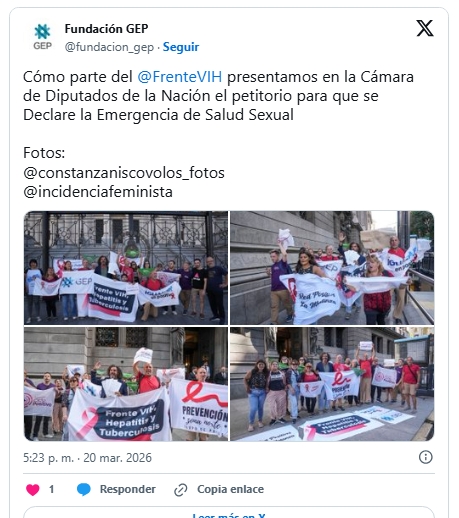
Task: View the photo with the Red Positiva flag
Action: pos(332,268)
